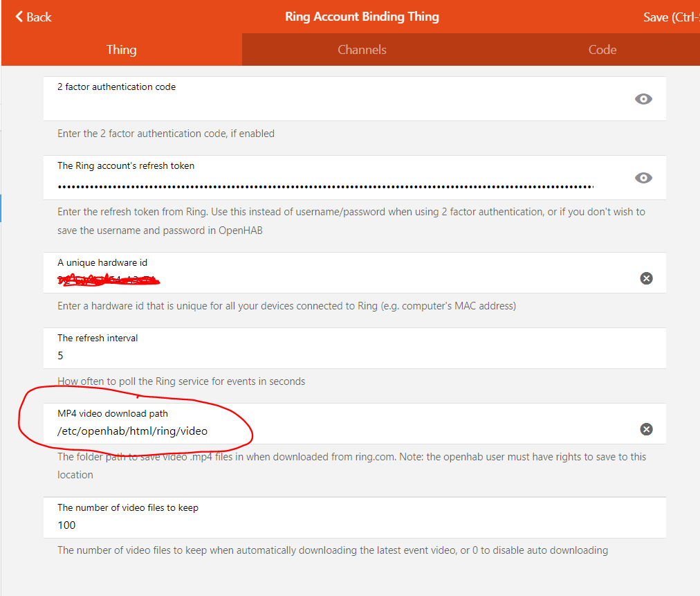Screen dimensions: 700x596
Task: Clear the MP4 video download path
Action: [646, 429]
